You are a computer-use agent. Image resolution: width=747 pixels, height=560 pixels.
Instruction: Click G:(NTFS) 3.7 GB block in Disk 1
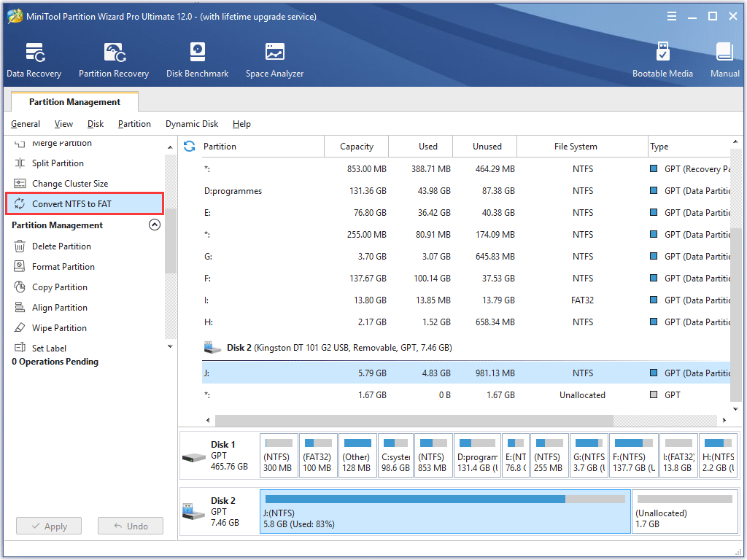(589, 456)
